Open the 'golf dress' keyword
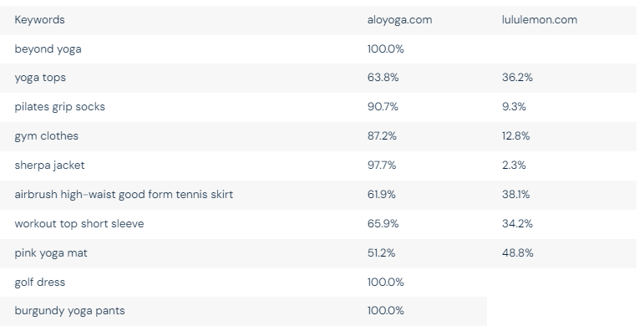The width and height of the screenshot is (644, 331). point(39,282)
